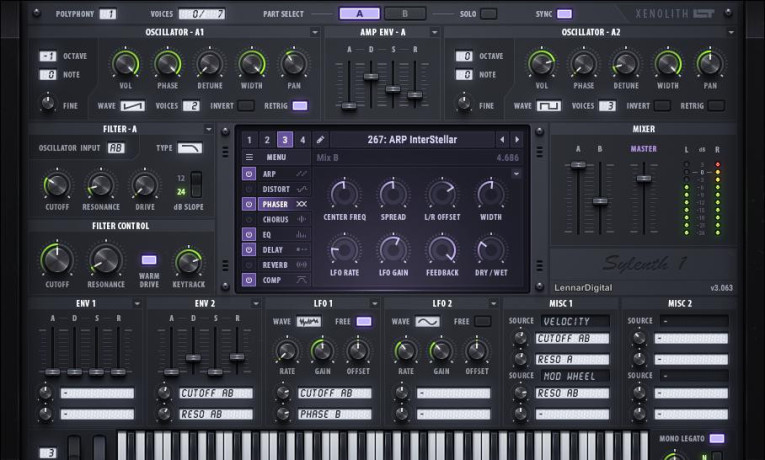Open LFO 2 dropdown arrow
Viewport: 765px width, 460px height.
pos(493,304)
